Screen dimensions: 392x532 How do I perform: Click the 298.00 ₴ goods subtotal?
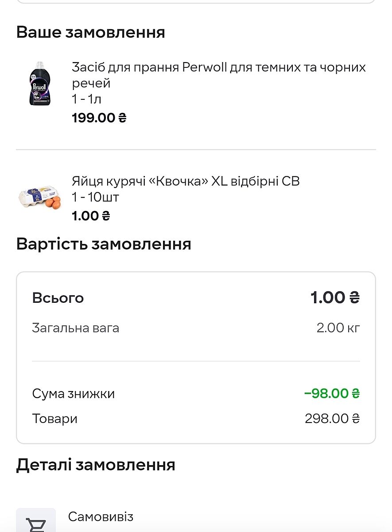[332, 419]
